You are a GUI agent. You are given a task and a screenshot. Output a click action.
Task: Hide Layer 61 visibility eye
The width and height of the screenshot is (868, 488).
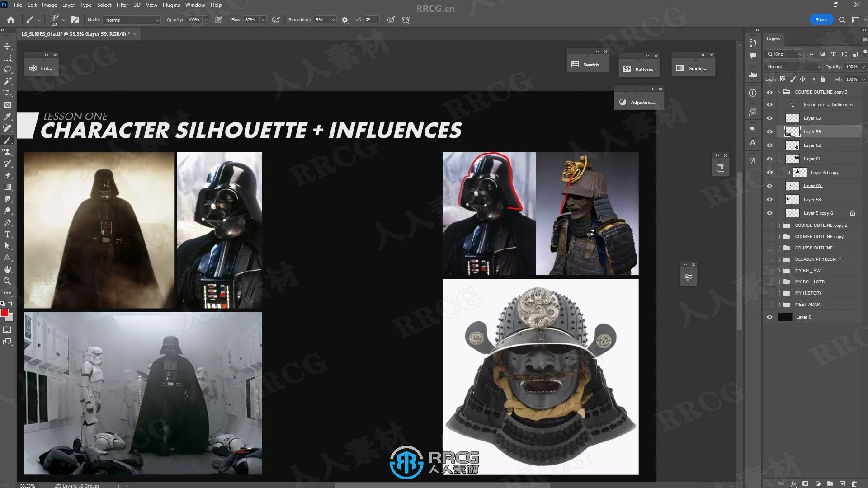point(769,159)
